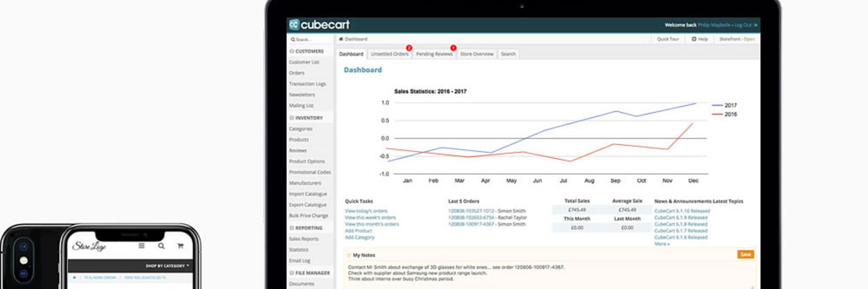Open Transaction Logs in sidebar

point(307,84)
